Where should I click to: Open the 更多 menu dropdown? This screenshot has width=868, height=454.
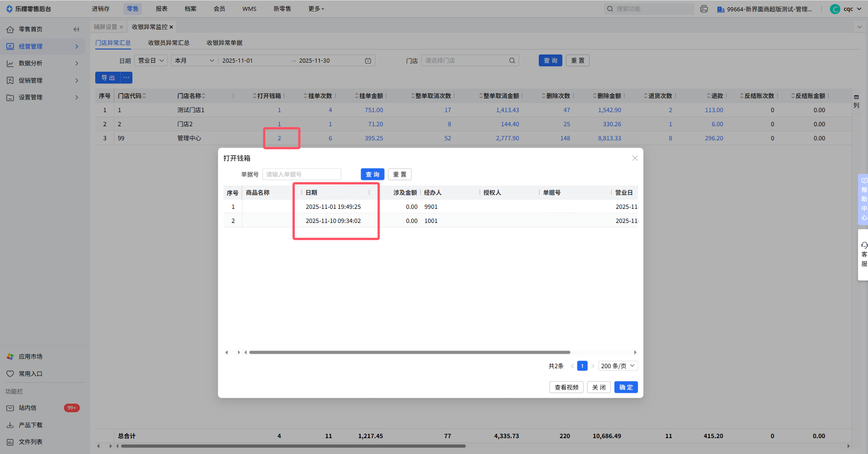316,9
